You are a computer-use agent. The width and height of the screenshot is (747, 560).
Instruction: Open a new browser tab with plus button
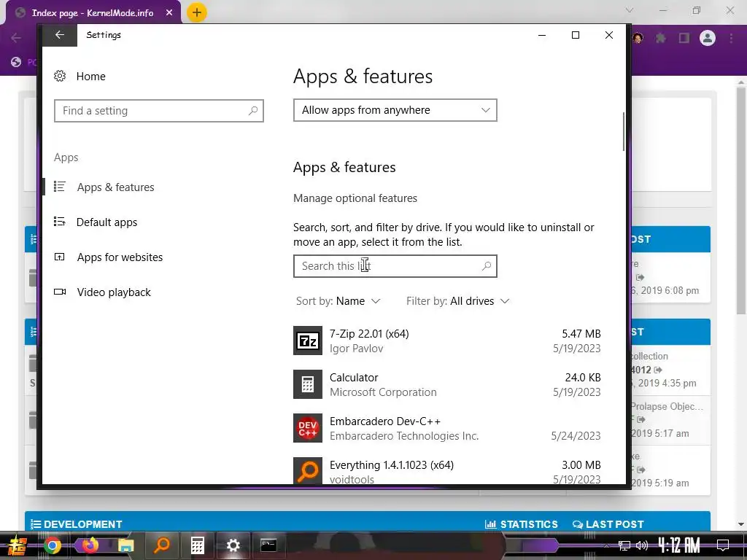coord(197,12)
